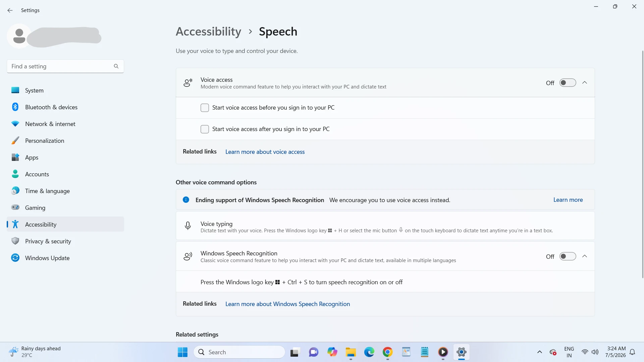This screenshot has height=362, width=644.
Task: Open Privacy & security settings
Action: point(65,241)
